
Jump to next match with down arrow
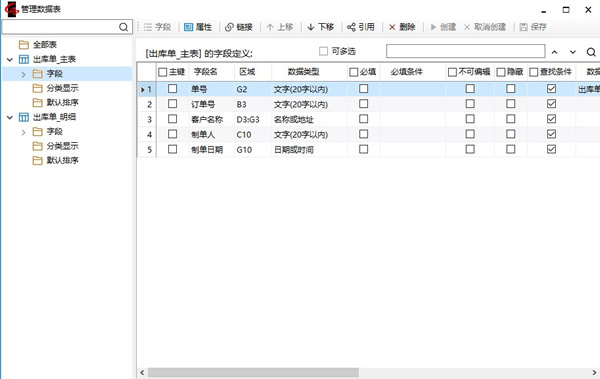572,52
